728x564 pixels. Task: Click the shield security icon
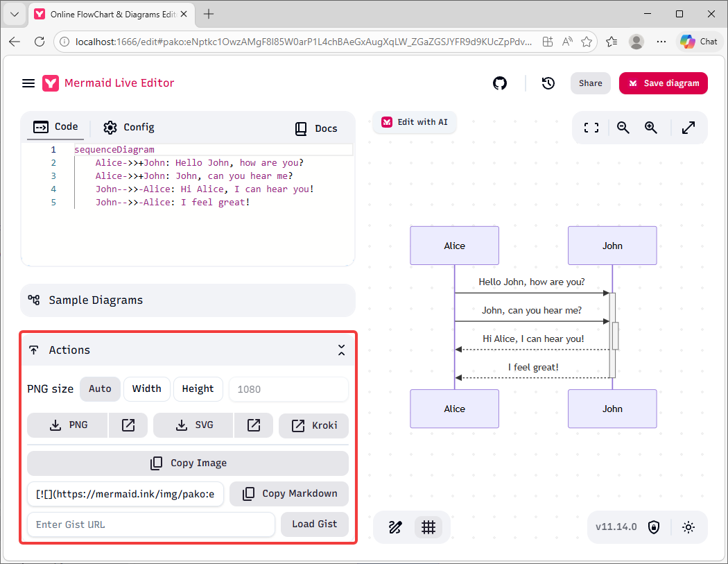pos(654,527)
